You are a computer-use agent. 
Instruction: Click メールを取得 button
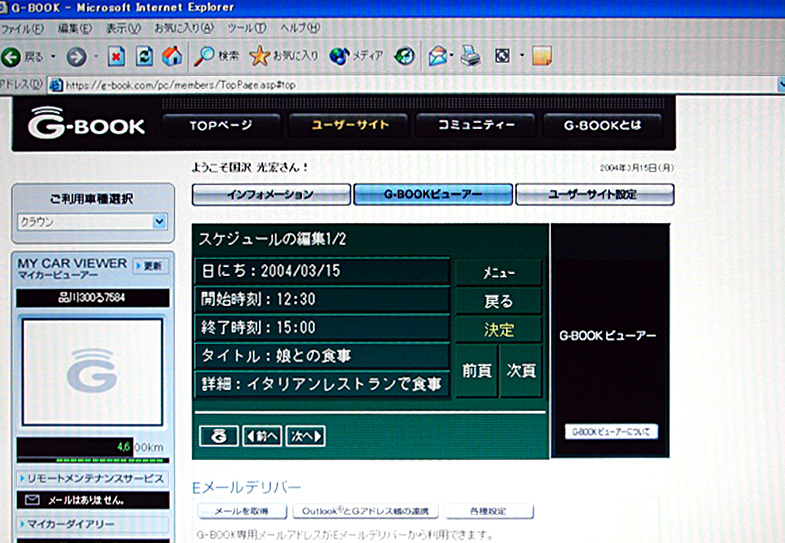point(242,511)
